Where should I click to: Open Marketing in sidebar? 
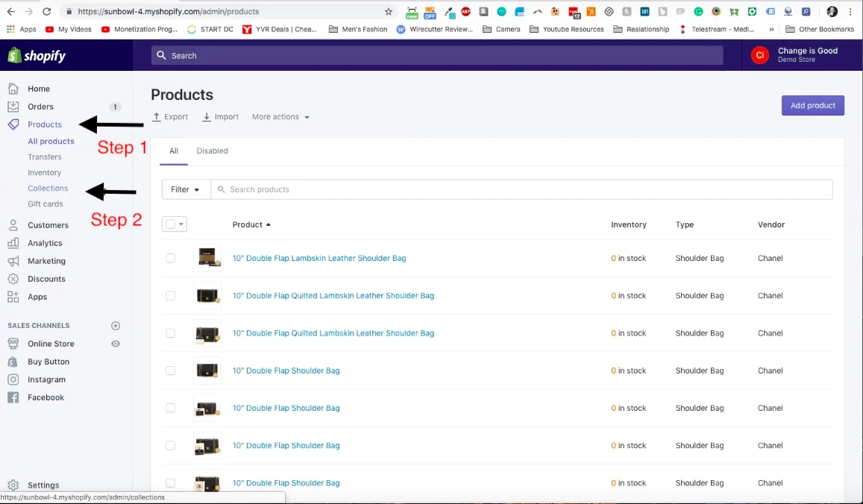pos(46,261)
